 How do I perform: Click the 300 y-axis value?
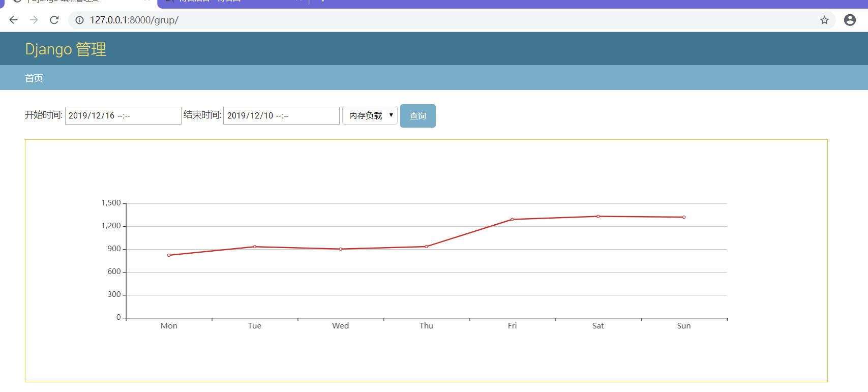click(x=114, y=294)
